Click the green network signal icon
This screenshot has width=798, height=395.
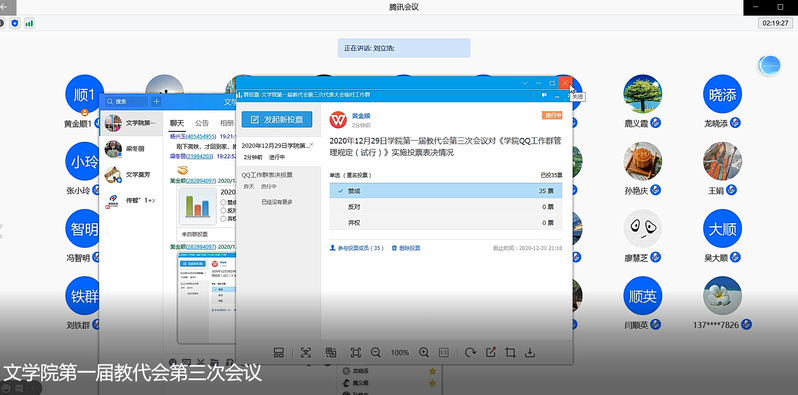[30, 23]
